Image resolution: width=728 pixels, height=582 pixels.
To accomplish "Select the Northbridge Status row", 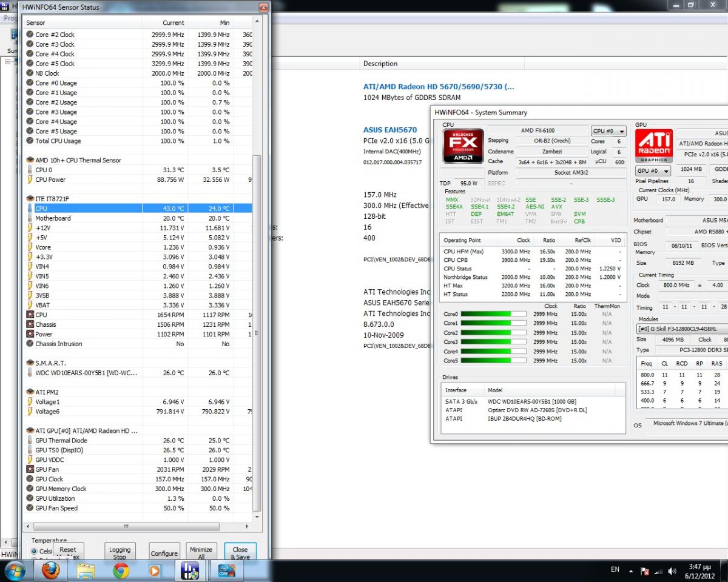I will pyautogui.click(x=532, y=277).
